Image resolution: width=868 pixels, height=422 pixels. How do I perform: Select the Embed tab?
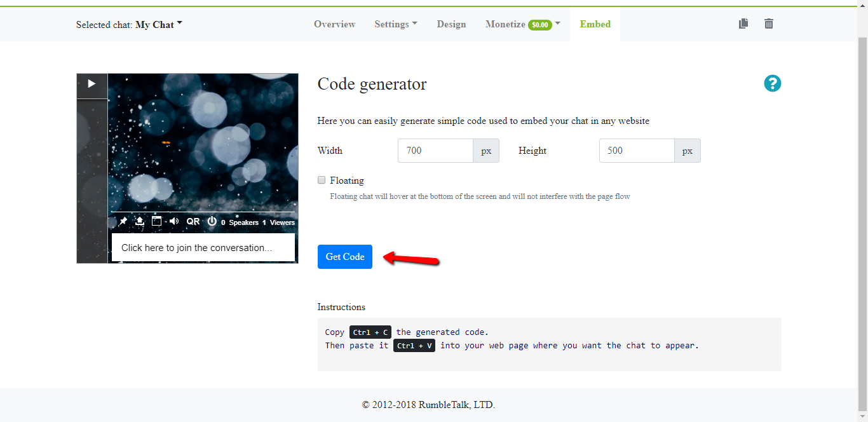tap(595, 24)
